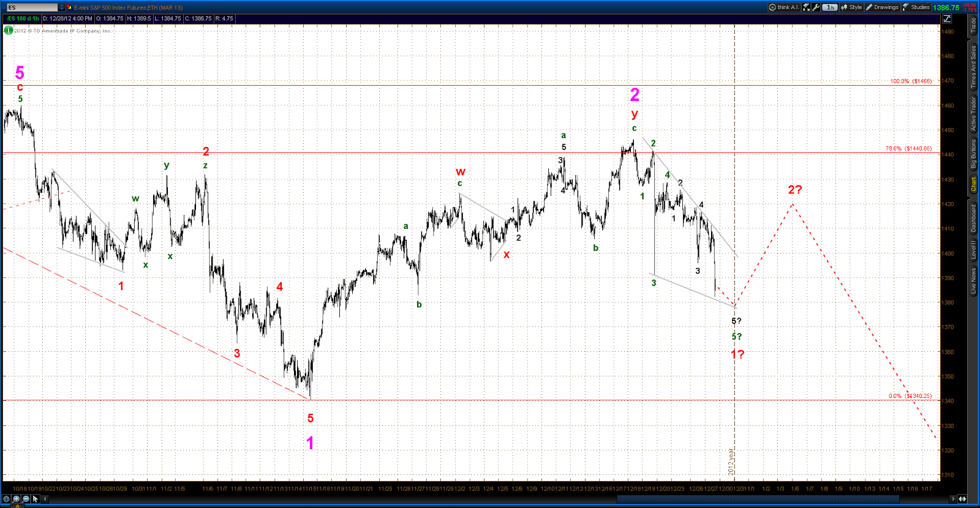The image size is (980, 508).
Task: Click the color link squares icon
Action: (x=69, y=7)
